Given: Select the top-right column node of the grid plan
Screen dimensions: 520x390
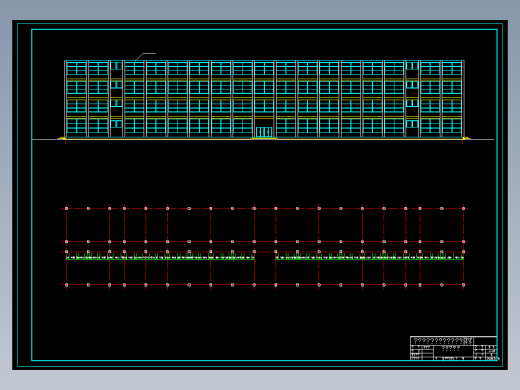Looking at the screenshot, I should (x=463, y=208).
